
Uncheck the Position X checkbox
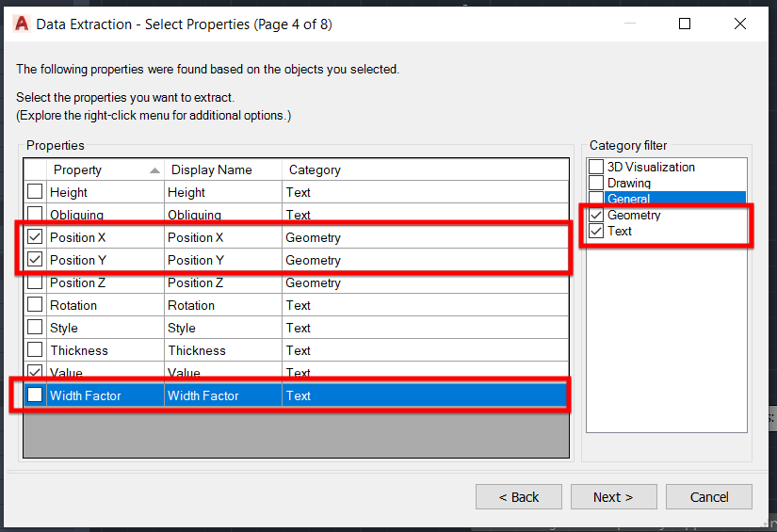coord(35,236)
